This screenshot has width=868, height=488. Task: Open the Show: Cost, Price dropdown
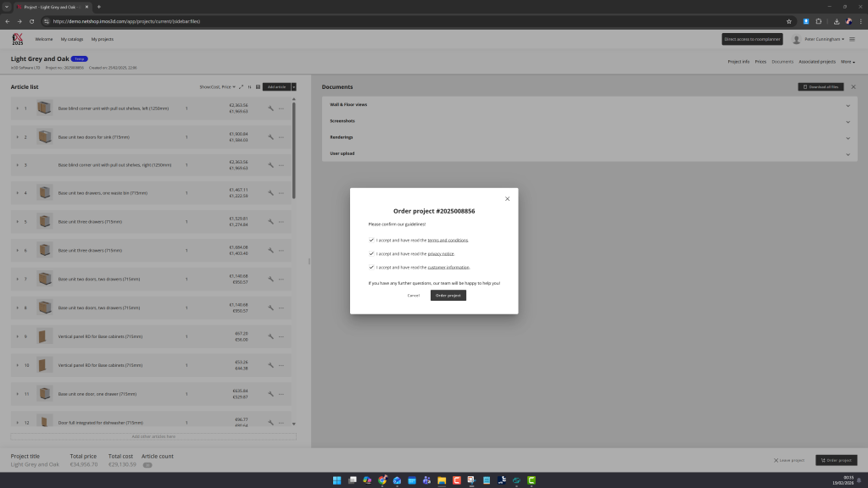click(x=216, y=86)
